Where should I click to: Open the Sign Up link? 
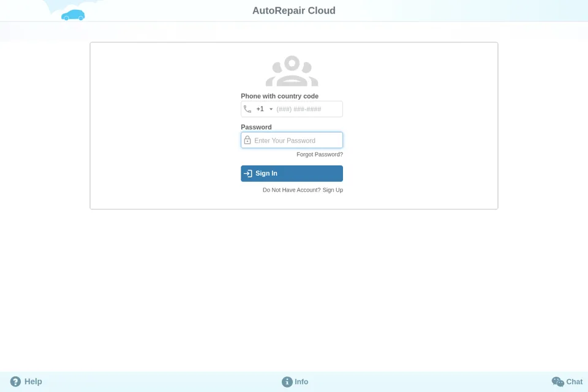333,190
